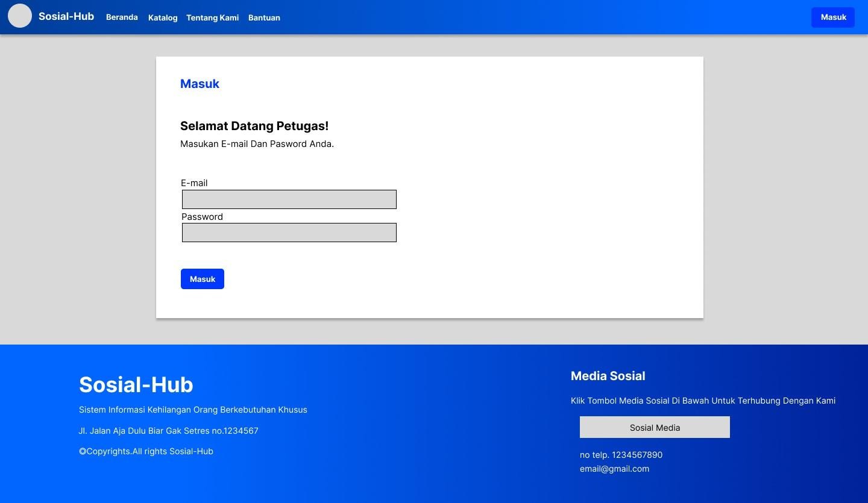Viewport: 868px width, 503px height.
Task: Click the round logo in the navbar
Action: pyautogui.click(x=19, y=16)
